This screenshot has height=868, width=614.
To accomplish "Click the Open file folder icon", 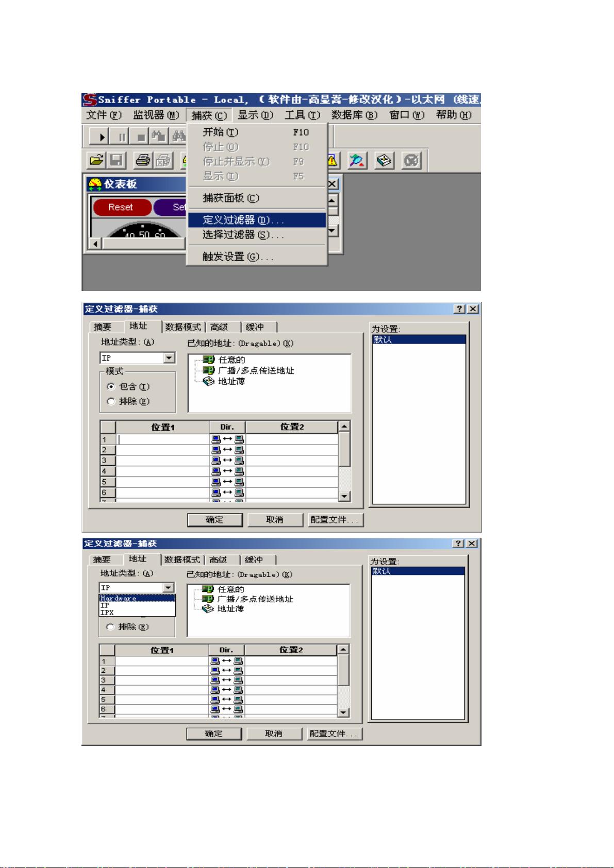I will (96, 161).
